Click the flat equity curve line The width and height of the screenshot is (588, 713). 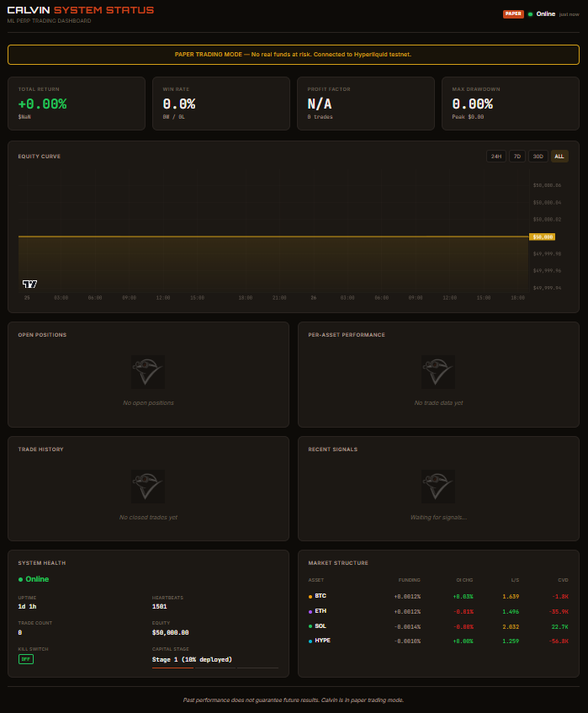coord(273,237)
